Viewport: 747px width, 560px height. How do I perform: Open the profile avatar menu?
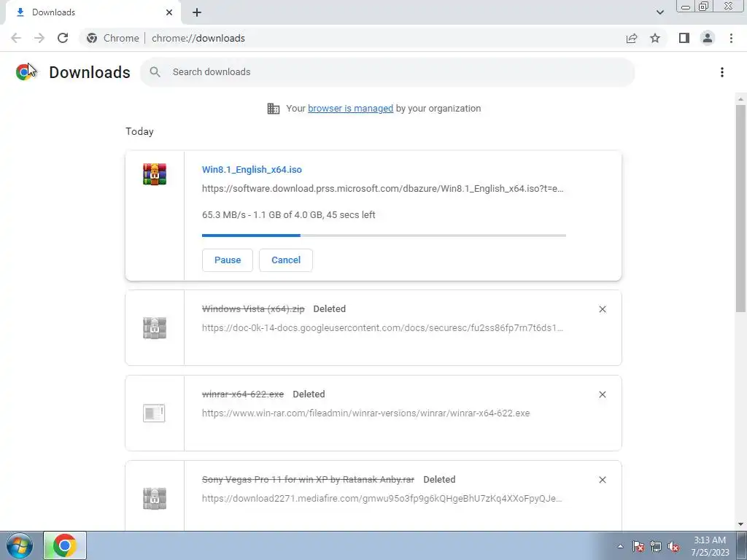click(708, 38)
